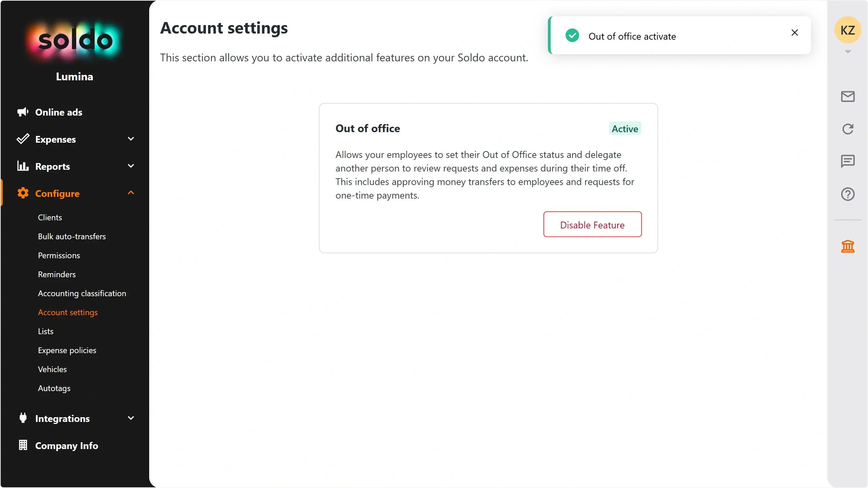Open Expense policies submenu item
The width and height of the screenshot is (868, 488).
(67, 350)
